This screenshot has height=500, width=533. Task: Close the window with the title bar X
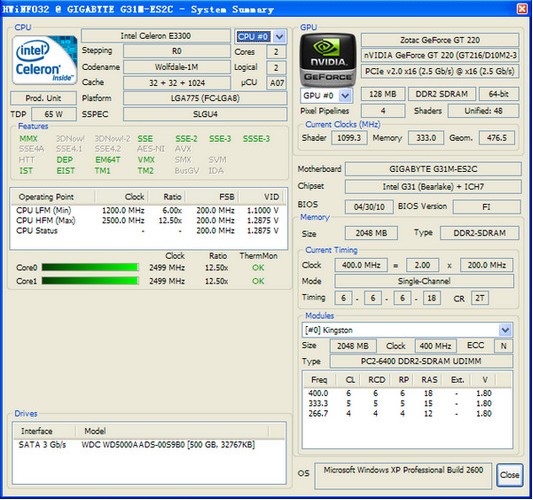point(522,8)
